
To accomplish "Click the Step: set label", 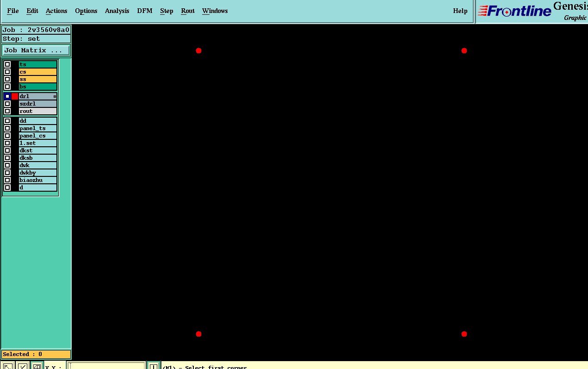I will click(x=36, y=39).
